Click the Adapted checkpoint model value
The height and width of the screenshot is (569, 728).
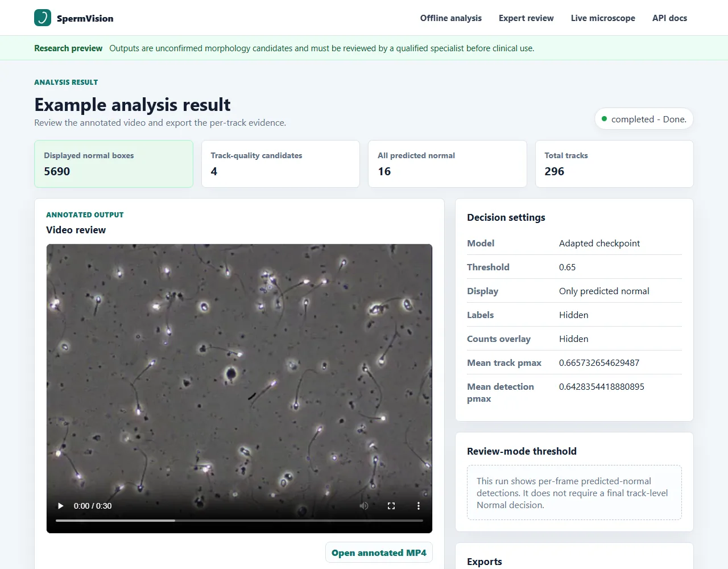[x=599, y=243]
